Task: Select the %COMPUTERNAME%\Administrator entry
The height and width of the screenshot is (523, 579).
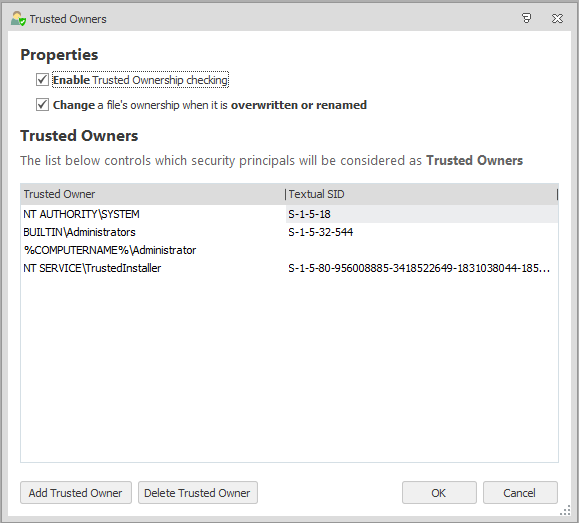Action: (110, 250)
